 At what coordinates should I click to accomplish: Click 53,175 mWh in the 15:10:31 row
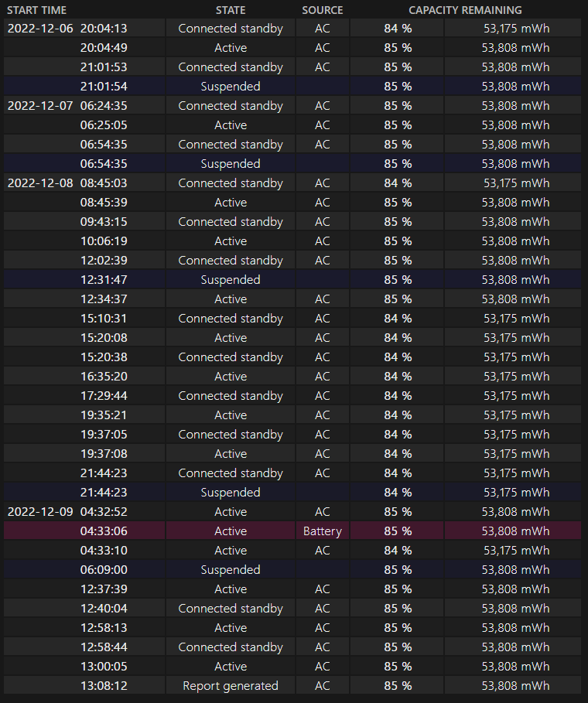click(516, 319)
